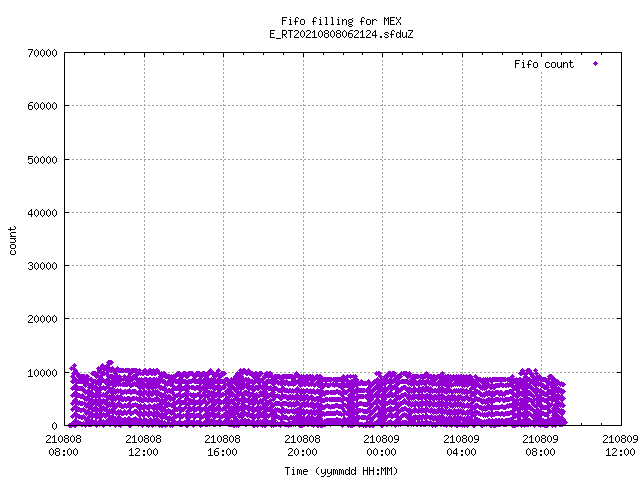Click the y-axis value 30000
Image resolution: width=640 pixels, height=480 pixels.
[x=42, y=266]
